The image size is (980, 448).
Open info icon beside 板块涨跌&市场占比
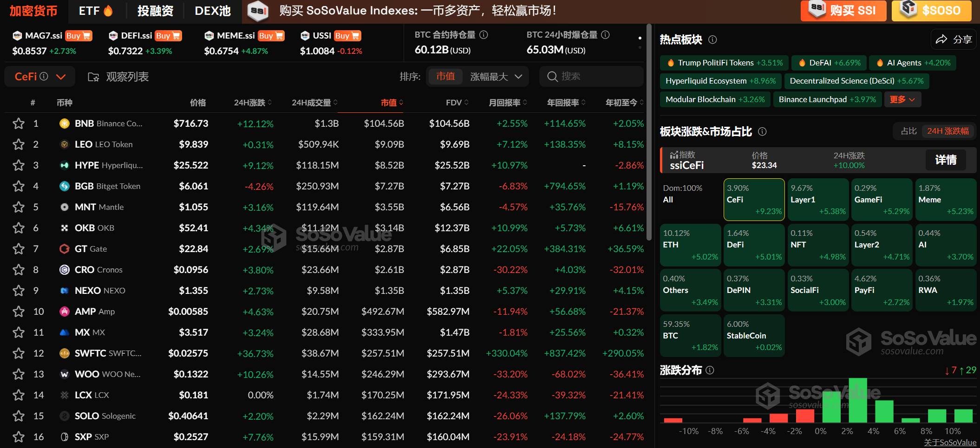[762, 132]
